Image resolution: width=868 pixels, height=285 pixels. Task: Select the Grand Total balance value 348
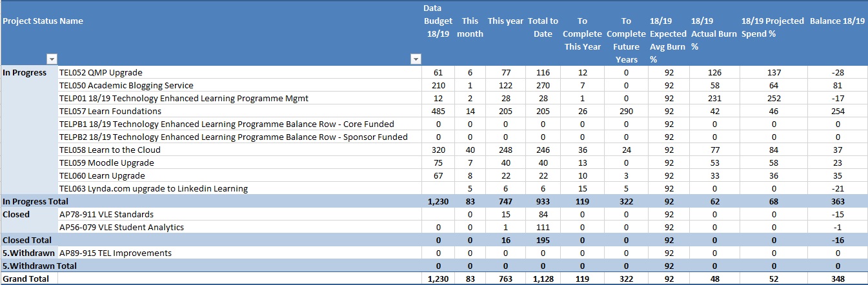[838, 279]
